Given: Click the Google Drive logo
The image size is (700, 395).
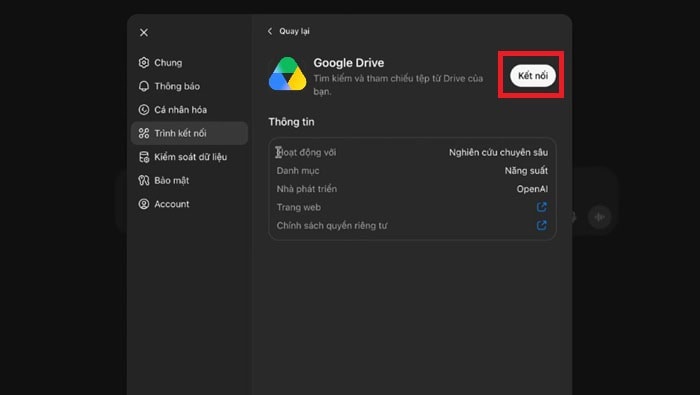Looking at the screenshot, I should [288, 74].
